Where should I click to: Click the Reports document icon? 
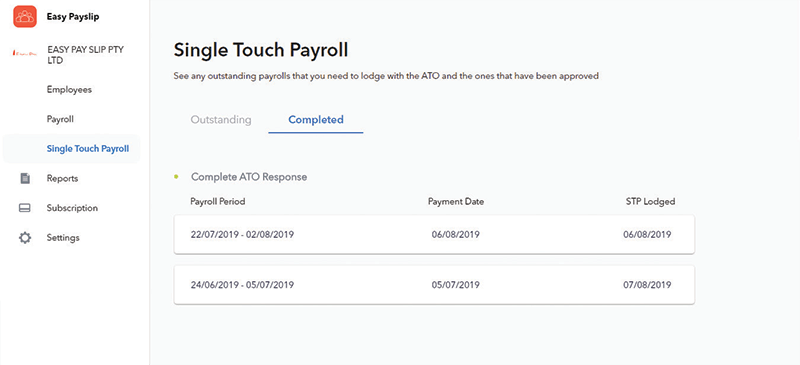point(24,179)
